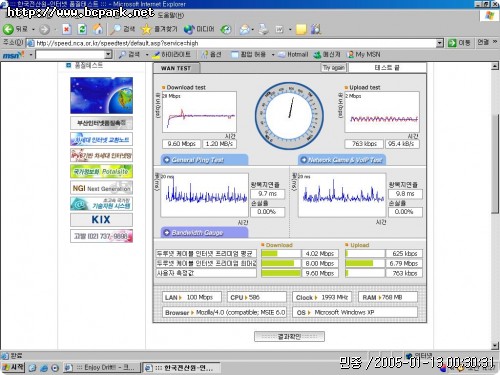
Task: Expand the address bar dropdown arrow
Action: 440,43
